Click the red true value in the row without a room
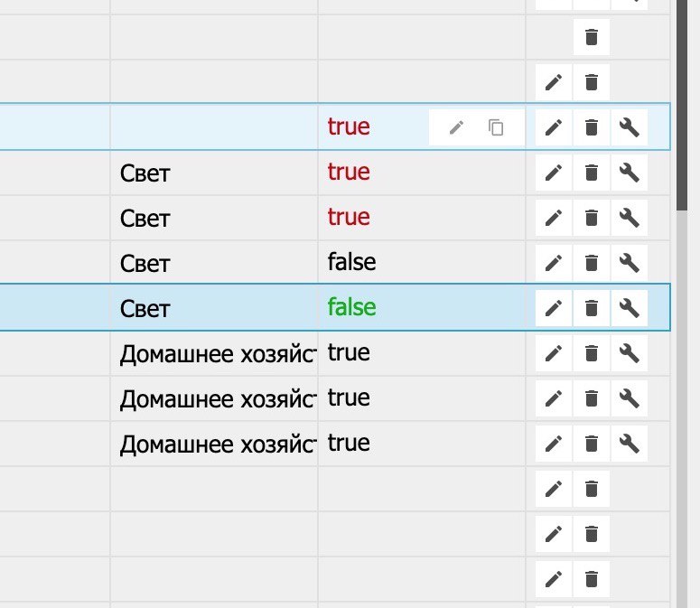700x608 pixels. point(349,126)
